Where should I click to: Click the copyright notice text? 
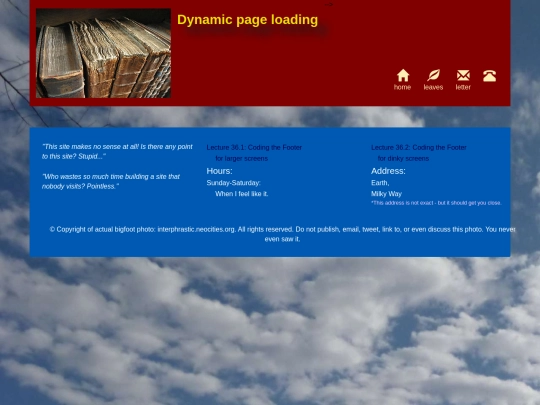point(282,234)
